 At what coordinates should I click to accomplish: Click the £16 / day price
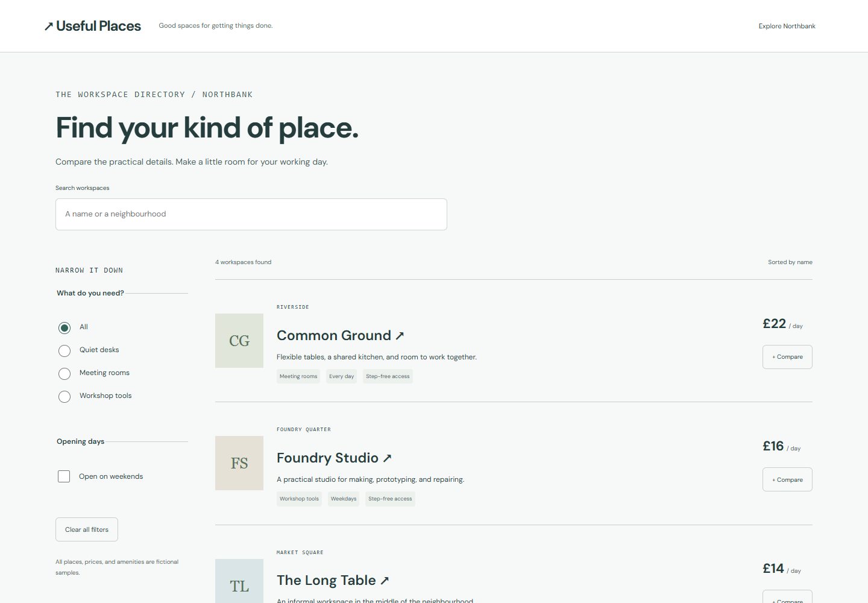point(782,446)
